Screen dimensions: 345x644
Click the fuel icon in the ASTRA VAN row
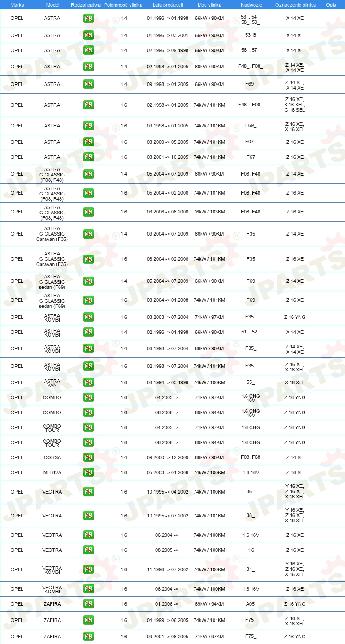[x=89, y=382]
